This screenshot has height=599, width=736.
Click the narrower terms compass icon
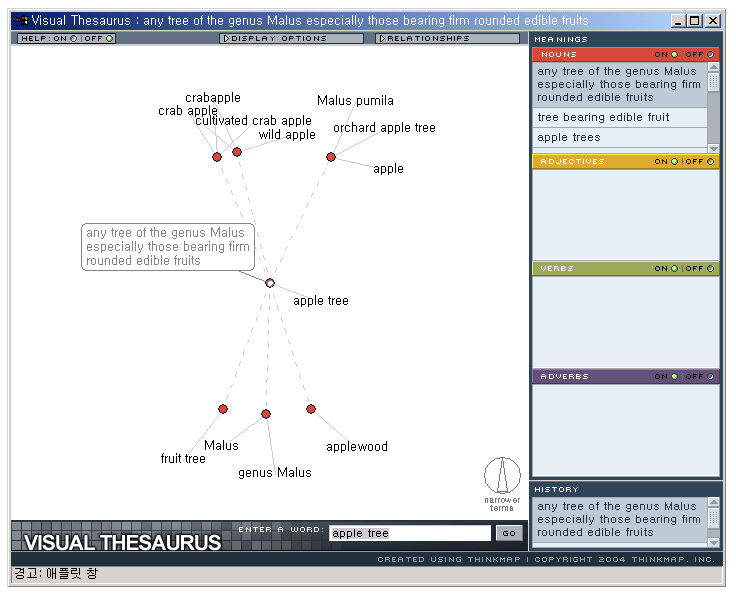pyautogui.click(x=502, y=475)
